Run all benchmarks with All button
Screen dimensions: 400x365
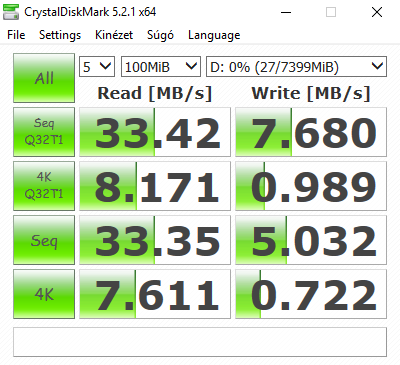point(44,78)
